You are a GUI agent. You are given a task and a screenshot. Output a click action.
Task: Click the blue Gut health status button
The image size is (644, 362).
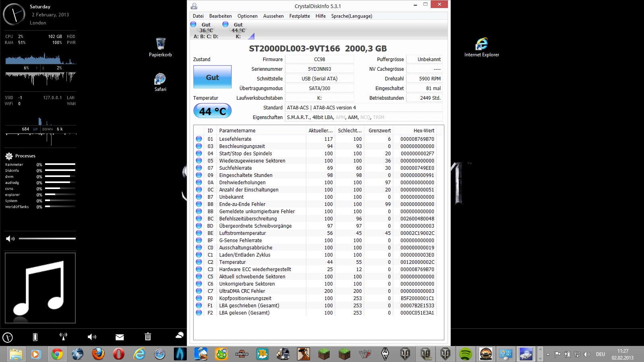click(x=213, y=77)
